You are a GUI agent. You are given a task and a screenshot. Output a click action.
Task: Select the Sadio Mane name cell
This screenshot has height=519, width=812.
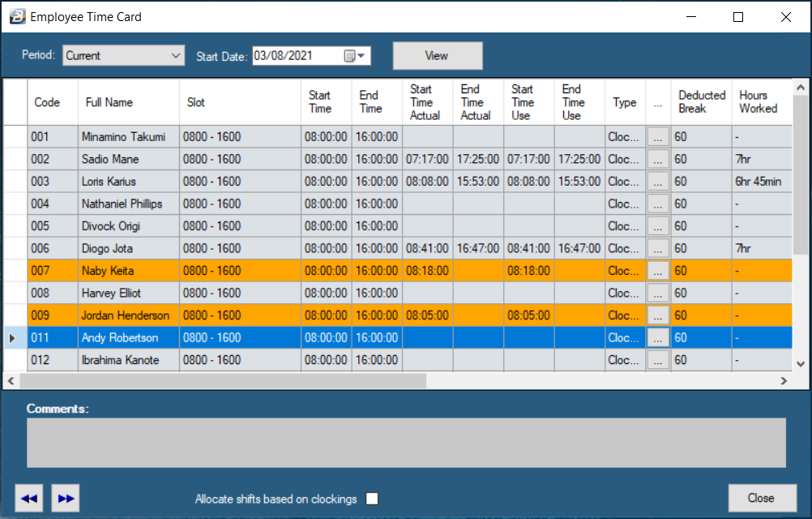[x=129, y=160]
